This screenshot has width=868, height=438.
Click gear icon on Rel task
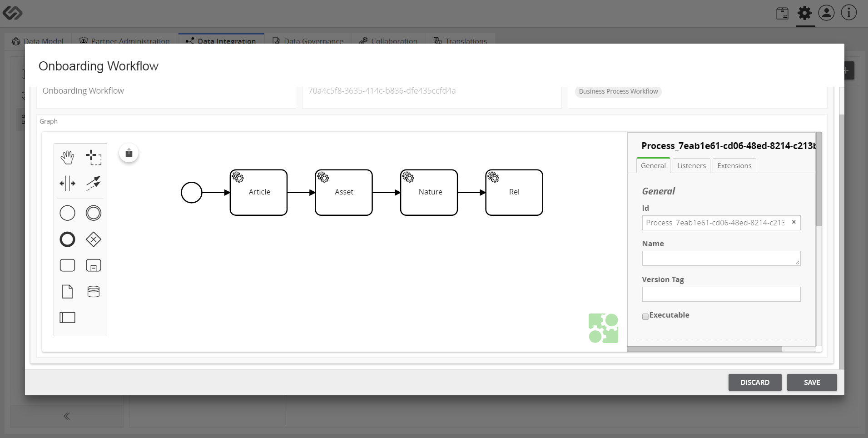(x=494, y=177)
